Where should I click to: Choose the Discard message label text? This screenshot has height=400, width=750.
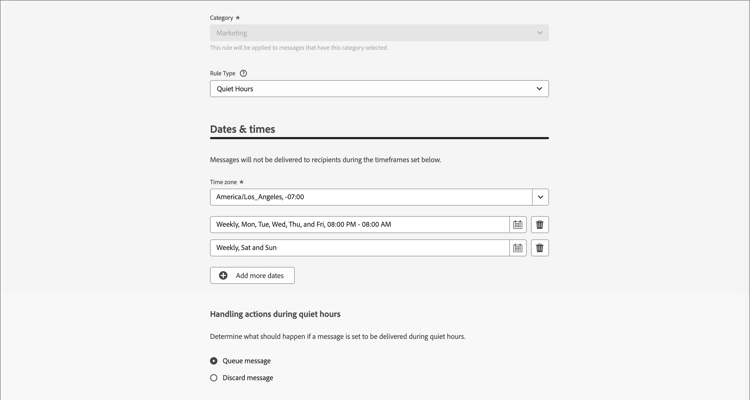248,378
